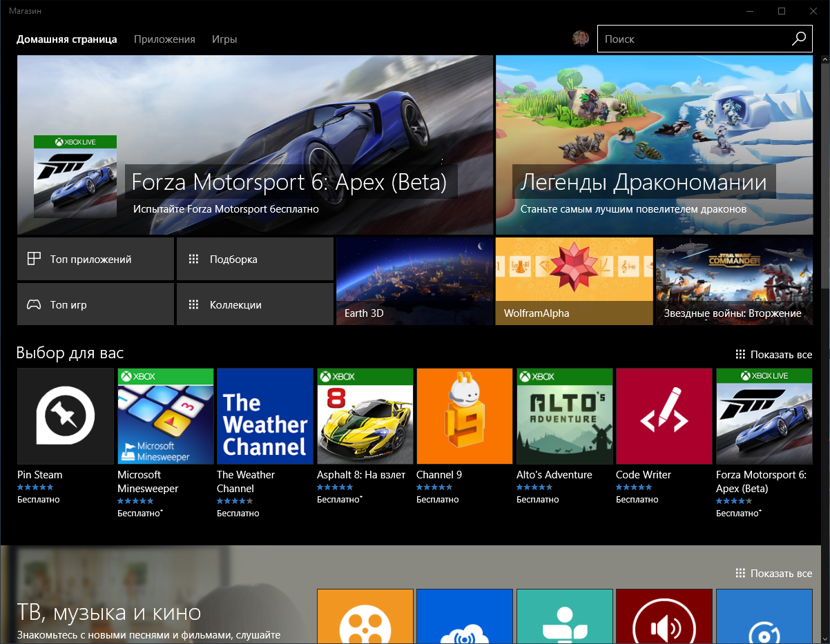Open Microsoft Minesweeper app icon
The width and height of the screenshot is (830, 644).
[x=166, y=416]
